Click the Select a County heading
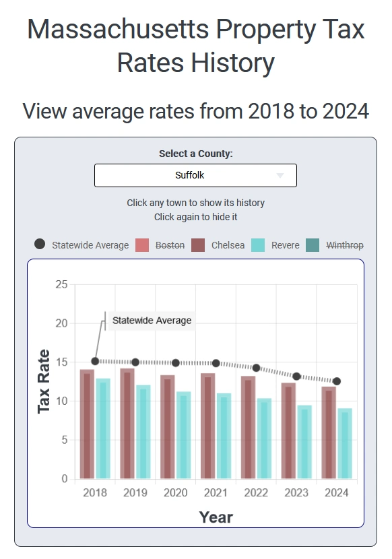Viewport: 392px width, 559px height. [x=195, y=154]
